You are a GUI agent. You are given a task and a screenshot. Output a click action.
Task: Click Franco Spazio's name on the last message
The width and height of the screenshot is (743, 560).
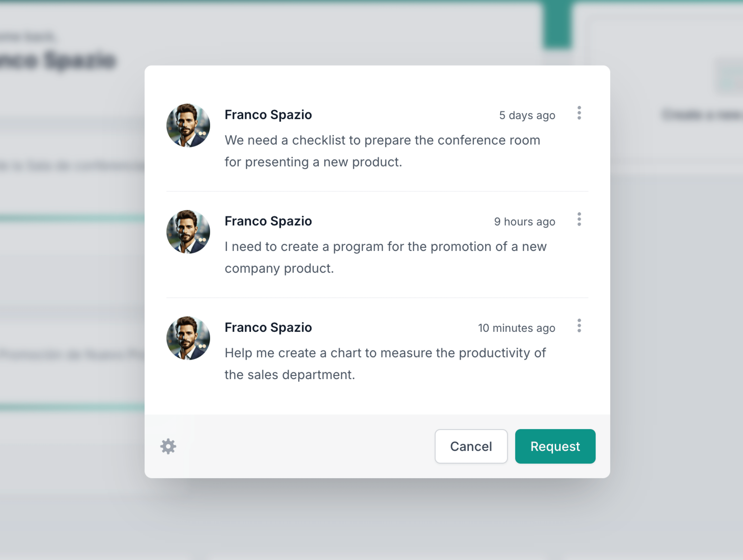[x=268, y=327]
